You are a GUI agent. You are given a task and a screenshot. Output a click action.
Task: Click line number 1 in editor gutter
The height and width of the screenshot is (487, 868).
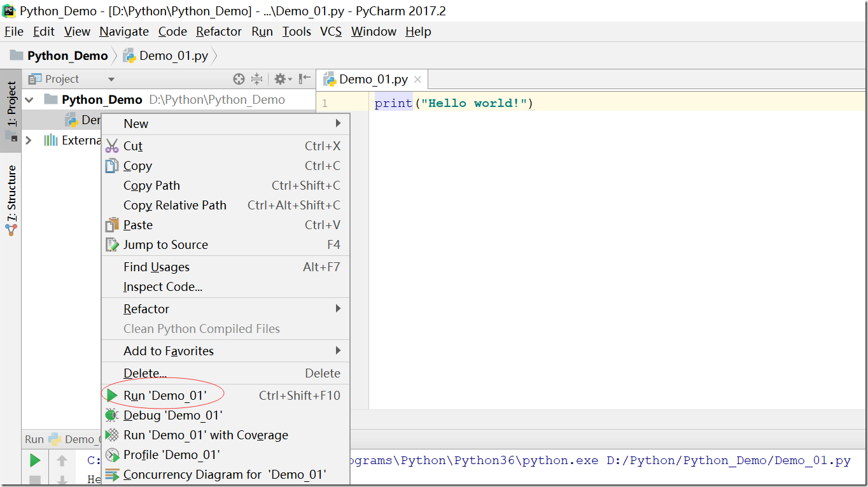click(325, 103)
